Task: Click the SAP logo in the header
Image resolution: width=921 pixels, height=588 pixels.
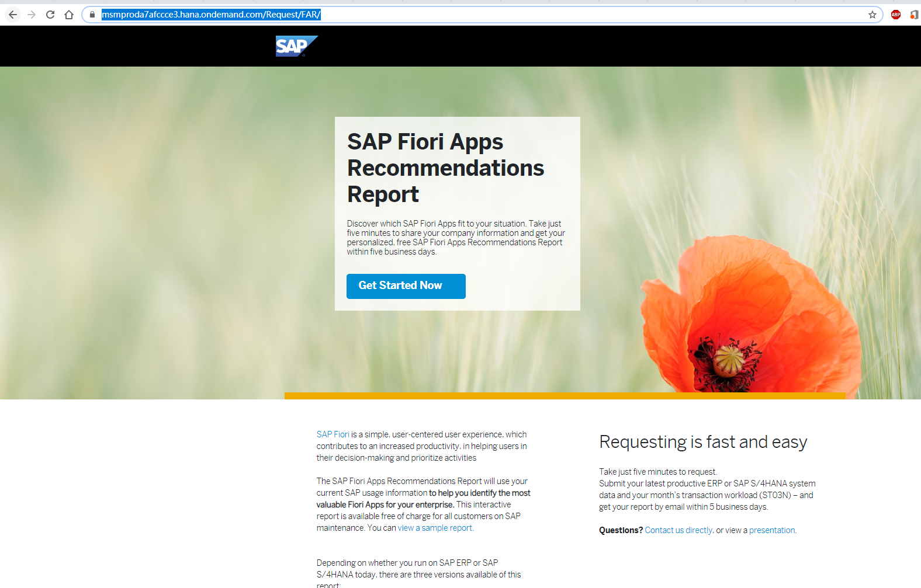Action: pos(297,46)
